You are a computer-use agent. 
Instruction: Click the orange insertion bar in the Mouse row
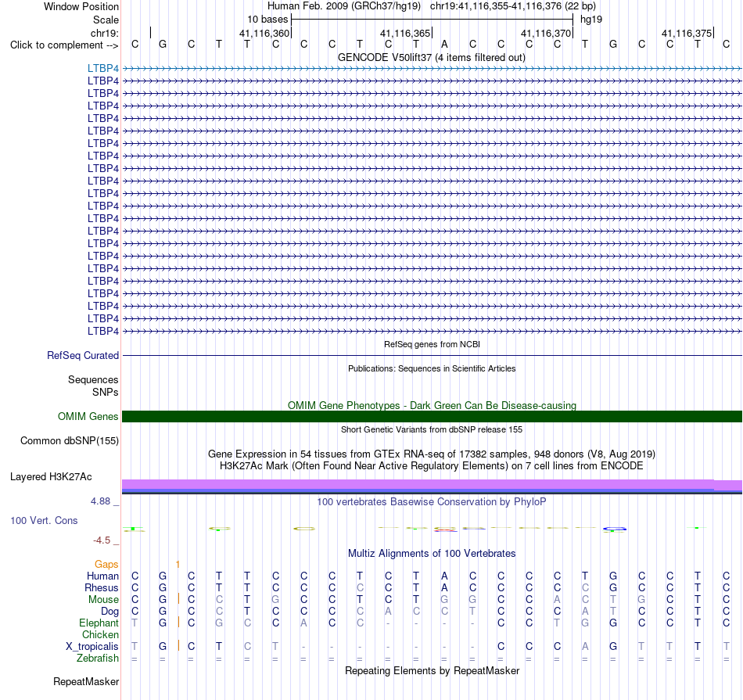pos(178,598)
